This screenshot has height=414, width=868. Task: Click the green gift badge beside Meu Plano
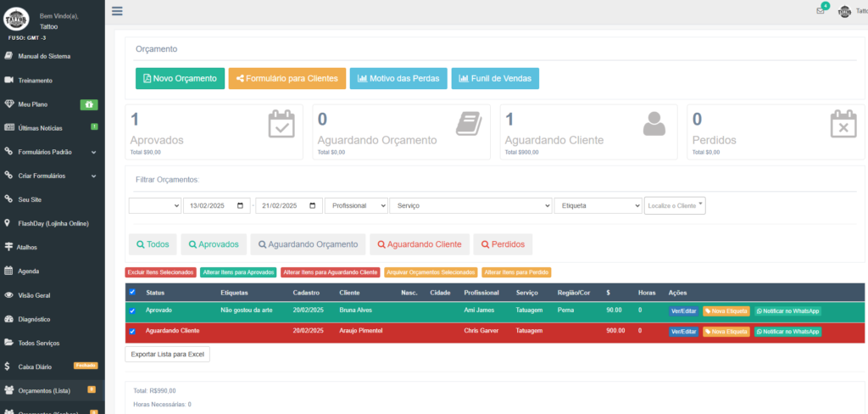tap(89, 104)
